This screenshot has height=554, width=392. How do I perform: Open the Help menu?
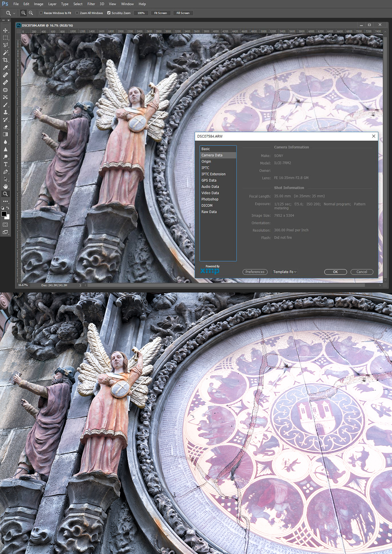[142, 4]
